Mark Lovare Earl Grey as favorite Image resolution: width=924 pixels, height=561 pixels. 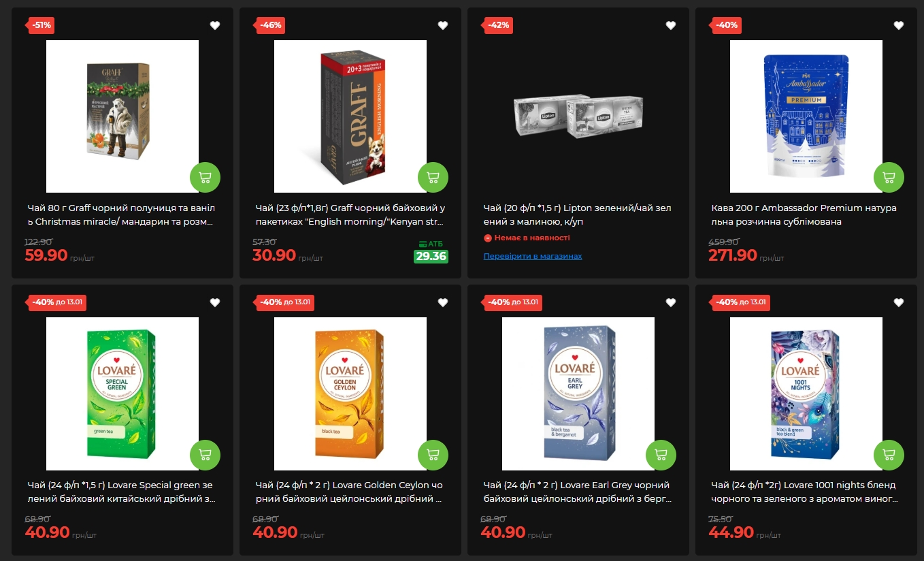pos(671,302)
